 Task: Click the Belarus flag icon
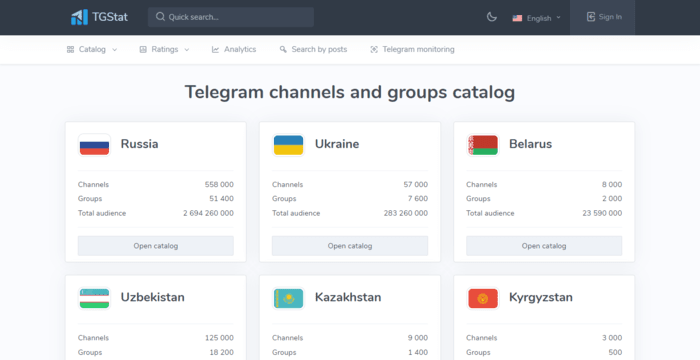pos(483,145)
